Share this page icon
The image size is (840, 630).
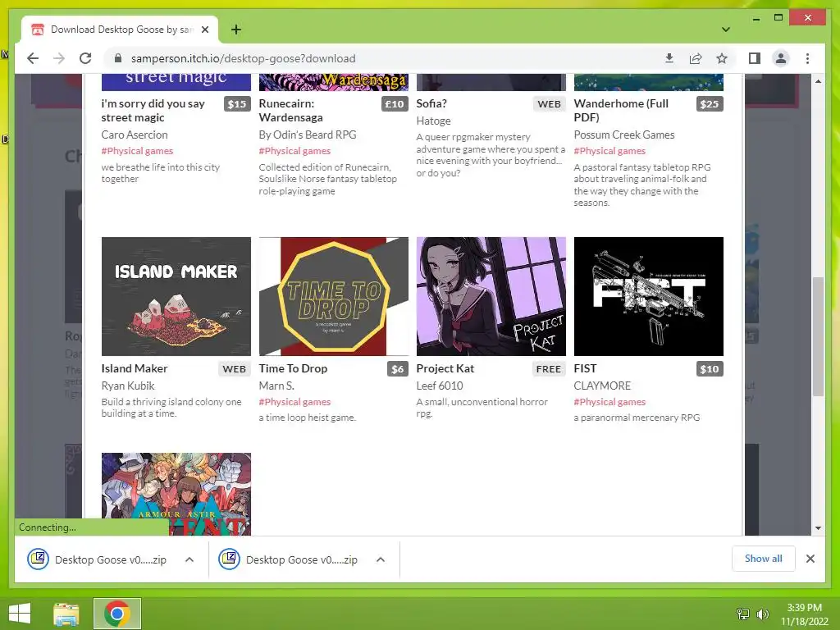coord(696,58)
